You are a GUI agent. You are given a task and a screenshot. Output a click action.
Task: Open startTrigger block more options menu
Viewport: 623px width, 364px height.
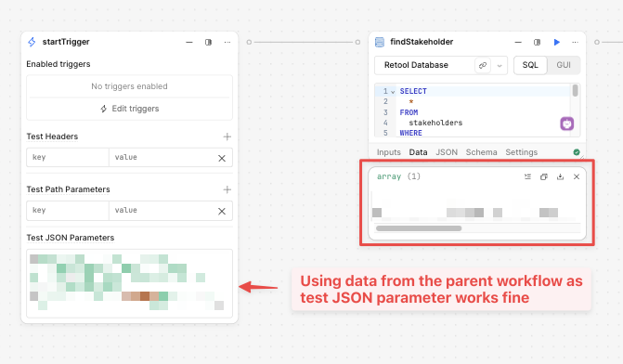[x=227, y=42]
